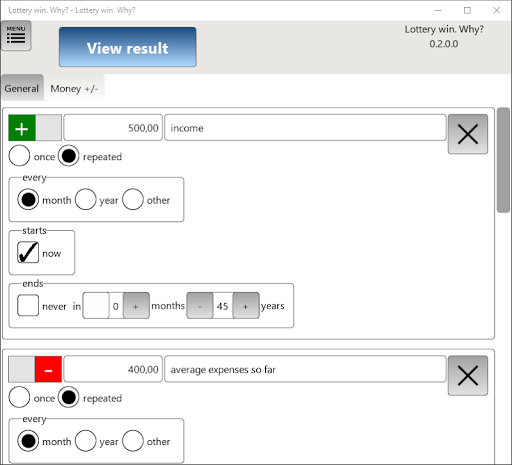This screenshot has width=512, height=465.
Task: Click the View result button
Action: [x=128, y=47]
